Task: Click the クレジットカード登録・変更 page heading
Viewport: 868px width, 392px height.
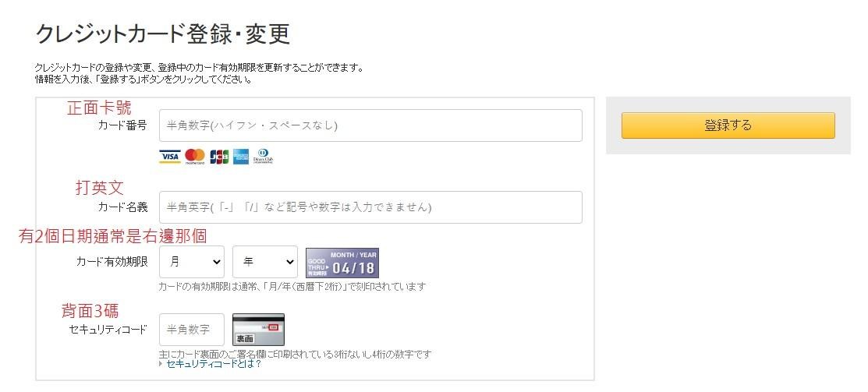Action: (163, 34)
